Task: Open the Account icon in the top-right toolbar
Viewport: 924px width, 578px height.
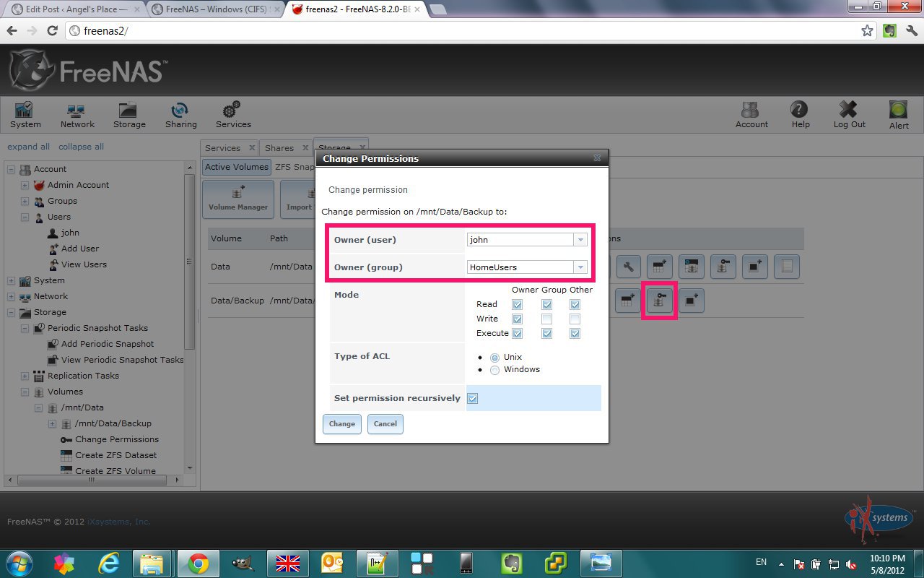Action: coord(751,115)
